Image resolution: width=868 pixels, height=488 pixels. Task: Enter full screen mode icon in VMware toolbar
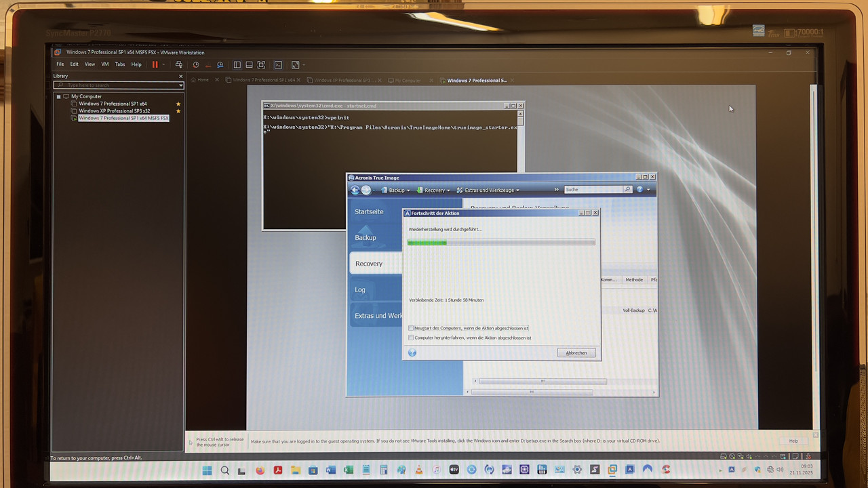(x=261, y=64)
